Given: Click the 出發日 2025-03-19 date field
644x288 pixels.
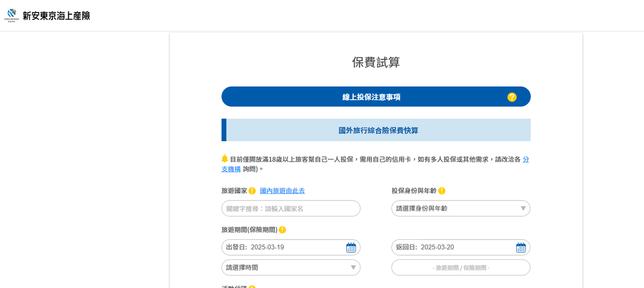Looking at the screenshot, I should [x=291, y=247].
